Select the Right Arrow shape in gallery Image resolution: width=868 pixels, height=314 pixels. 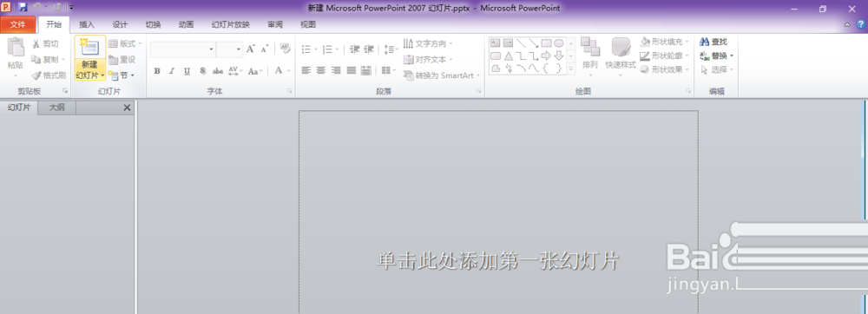click(546, 56)
